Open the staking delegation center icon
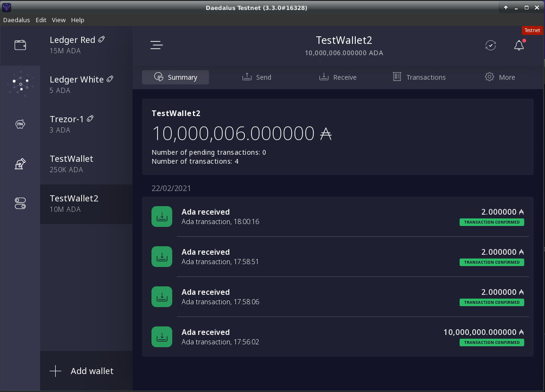Screen dimensions: 545x392 click(20, 84)
